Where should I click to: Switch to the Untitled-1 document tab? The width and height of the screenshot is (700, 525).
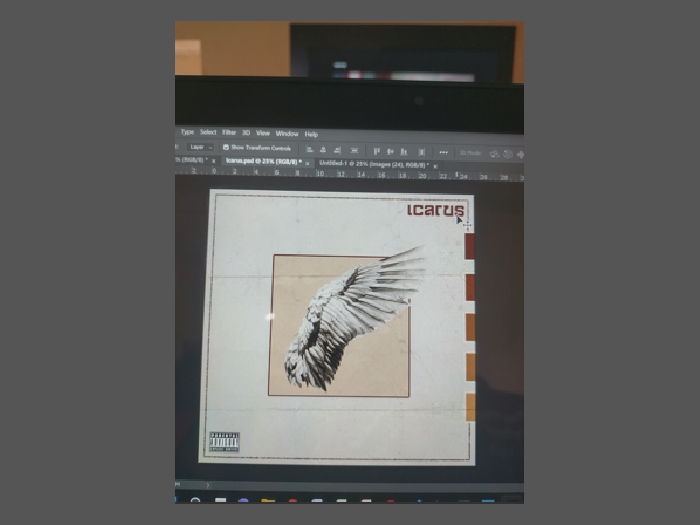(x=374, y=164)
